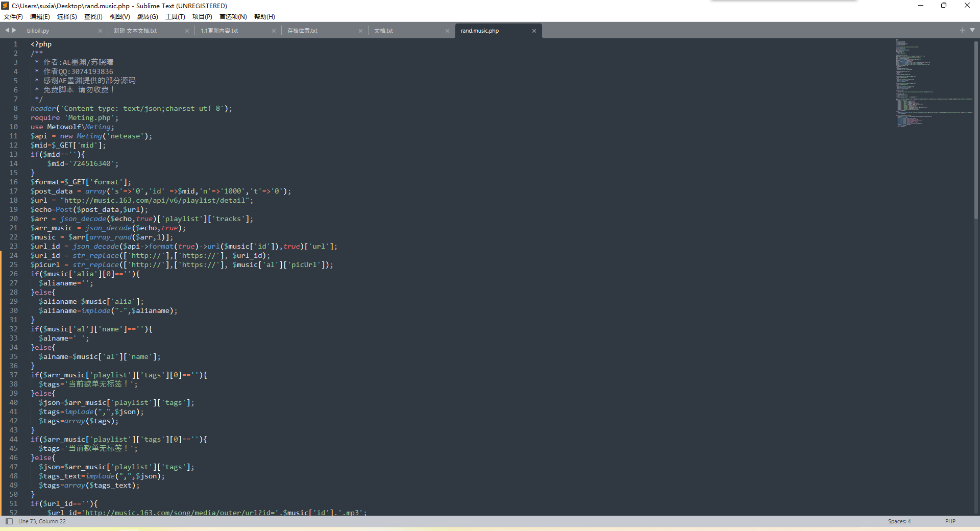Close the bilibili.py tab
Screen dimensions: 980x531
100,31
